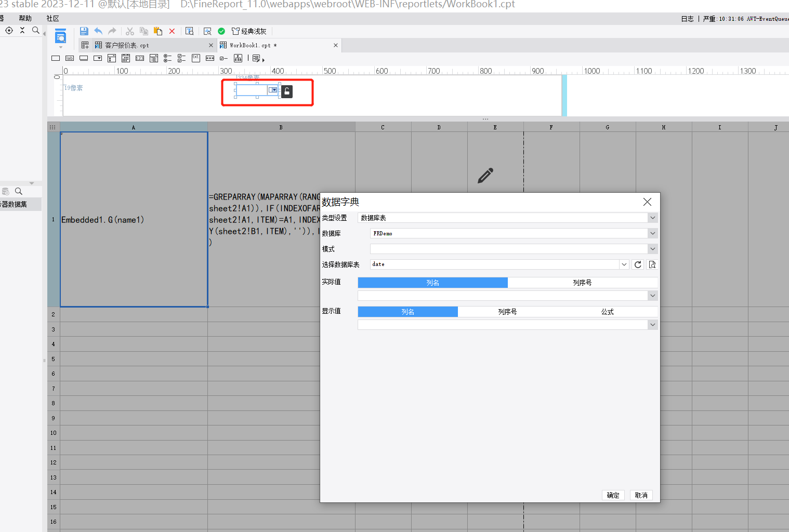Viewport: 789px width, 532px height.
Task: Confirm with the 确定 button
Action: point(613,495)
